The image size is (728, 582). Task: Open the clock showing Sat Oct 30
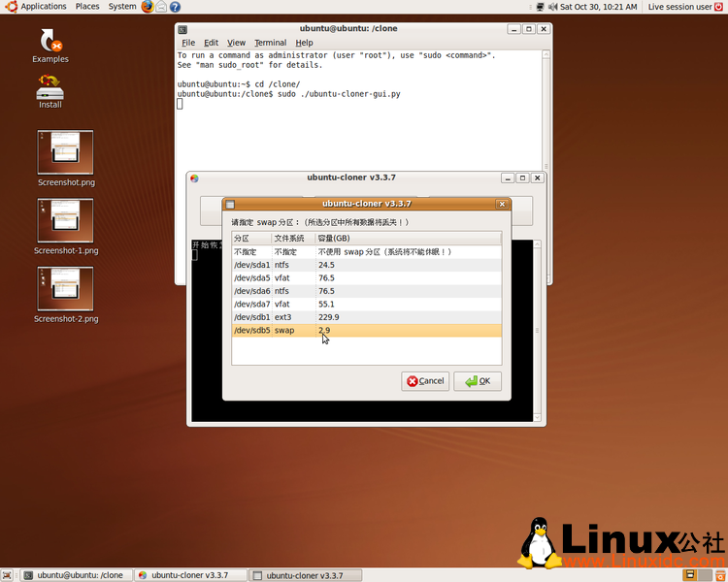599,7
